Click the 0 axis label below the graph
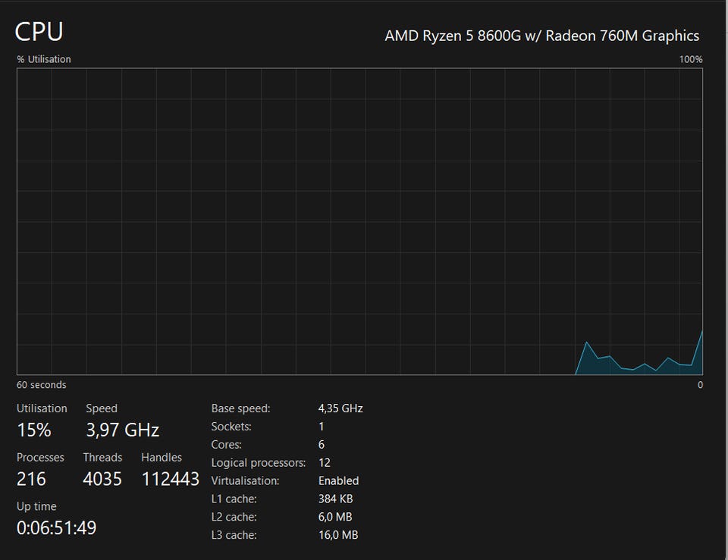This screenshot has width=728, height=560. [700, 385]
